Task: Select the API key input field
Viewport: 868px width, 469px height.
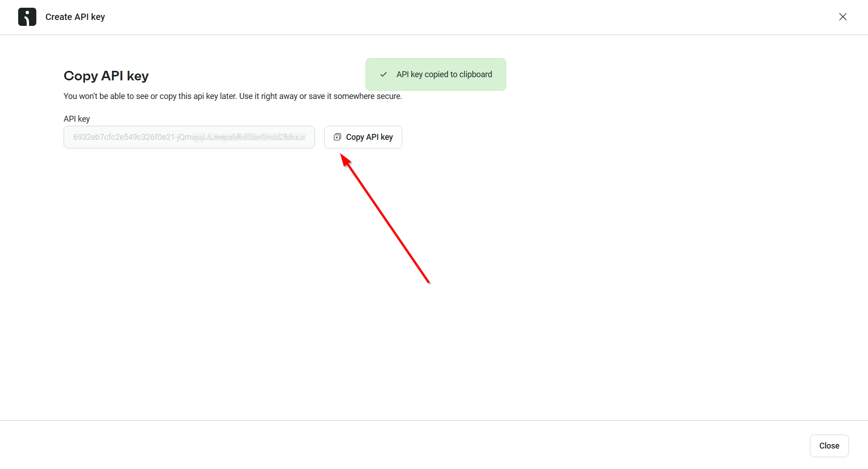Action: click(x=189, y=137)
